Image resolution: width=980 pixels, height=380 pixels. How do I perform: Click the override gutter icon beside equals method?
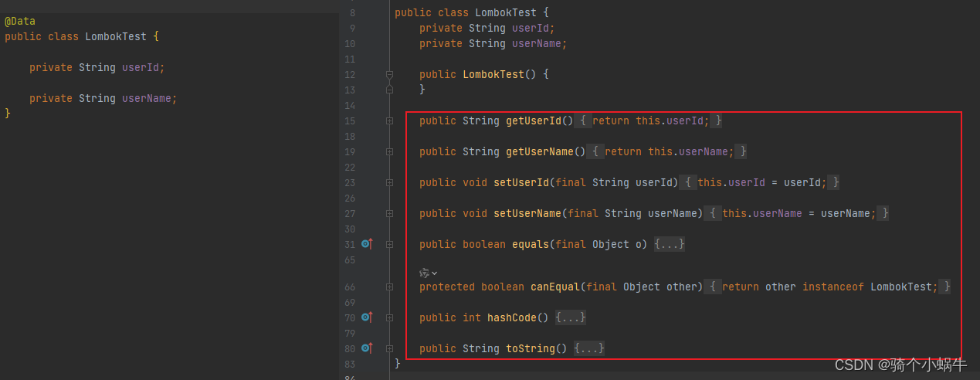point(367,244)
